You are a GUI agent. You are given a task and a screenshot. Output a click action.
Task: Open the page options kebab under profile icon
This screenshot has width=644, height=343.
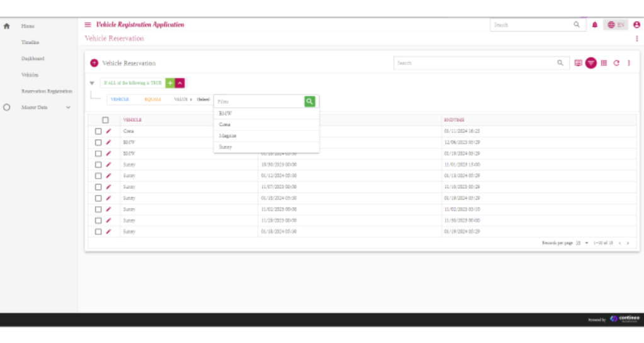click(x=636, y=38)
